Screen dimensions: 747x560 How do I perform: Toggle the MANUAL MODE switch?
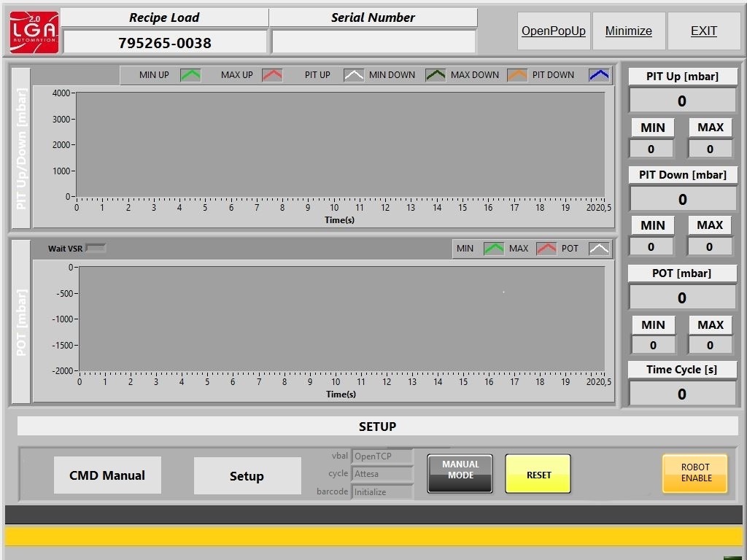point(460,474)
